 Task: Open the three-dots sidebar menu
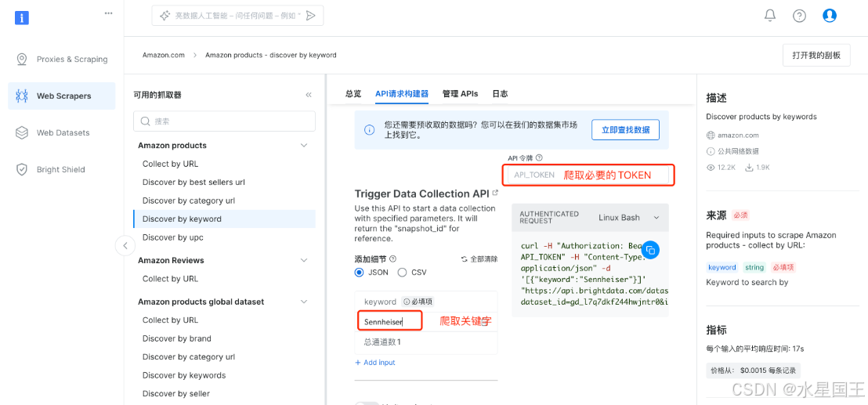108,13
